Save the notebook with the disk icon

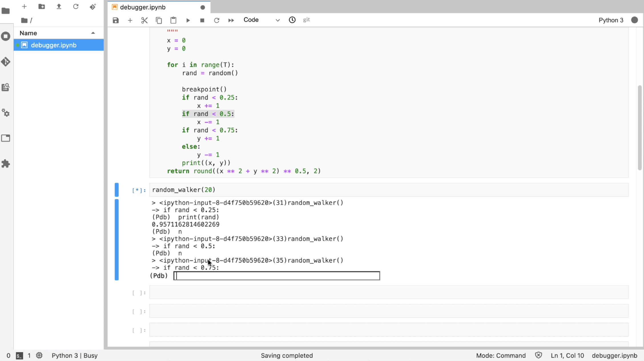click(116, 20)
